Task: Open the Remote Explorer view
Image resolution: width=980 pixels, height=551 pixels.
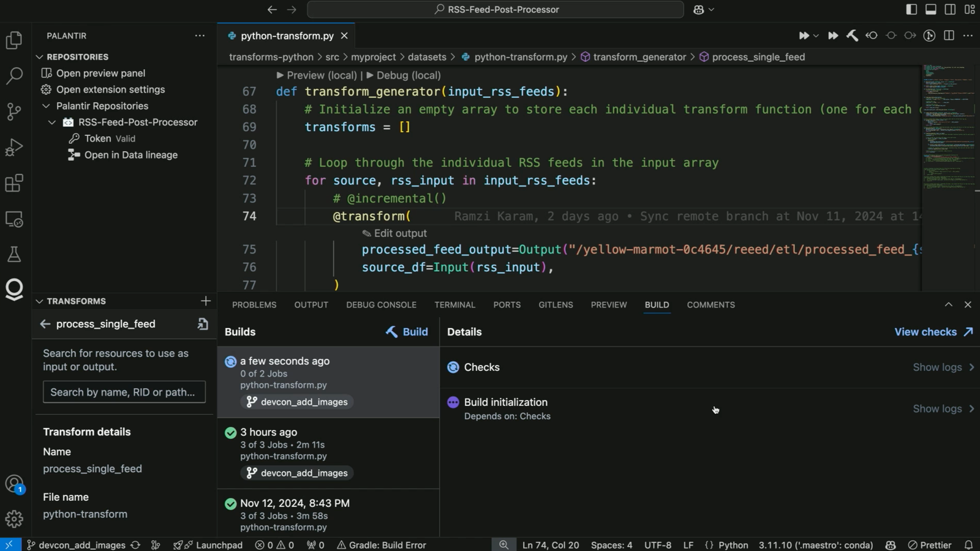Action: click(x=13, y=219)
